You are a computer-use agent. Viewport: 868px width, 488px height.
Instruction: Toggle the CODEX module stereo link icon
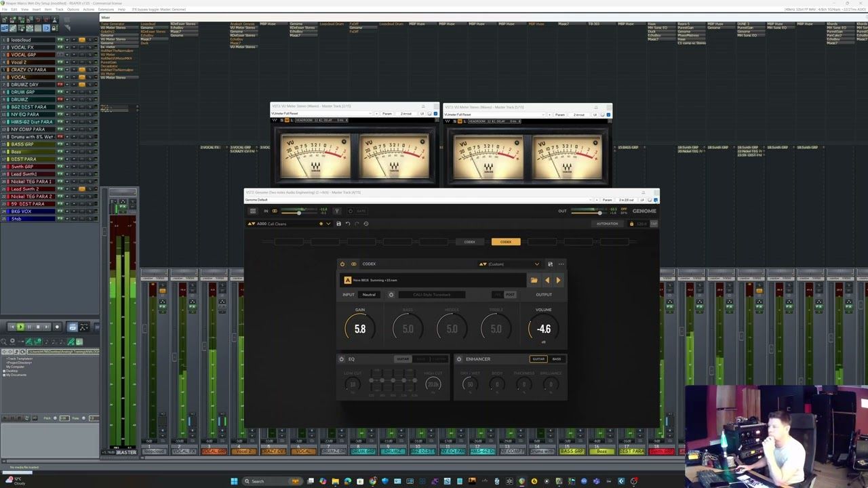click(x=353, y=264)
